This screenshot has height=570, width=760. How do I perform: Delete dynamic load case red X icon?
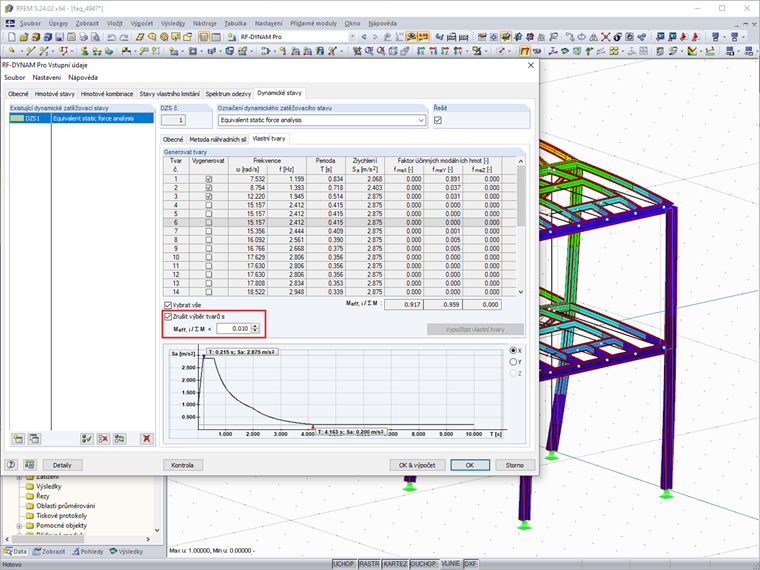coord(146,439)
